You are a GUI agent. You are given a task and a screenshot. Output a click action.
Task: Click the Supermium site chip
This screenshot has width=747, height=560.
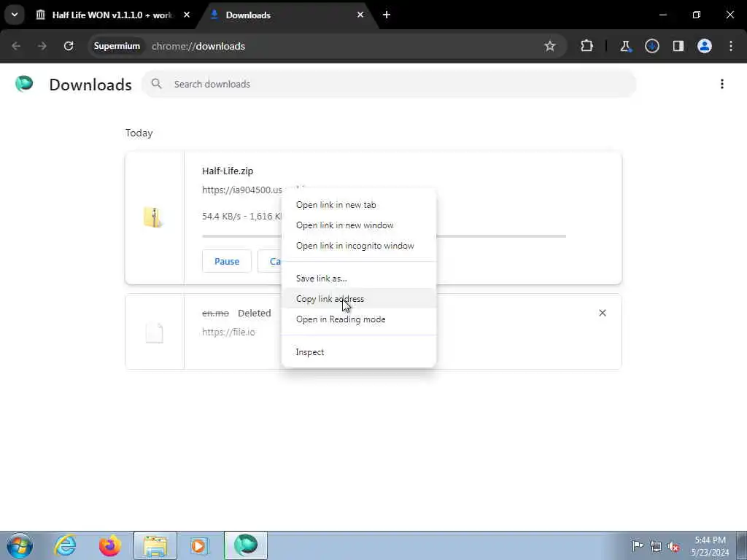(x=117, y=46)
